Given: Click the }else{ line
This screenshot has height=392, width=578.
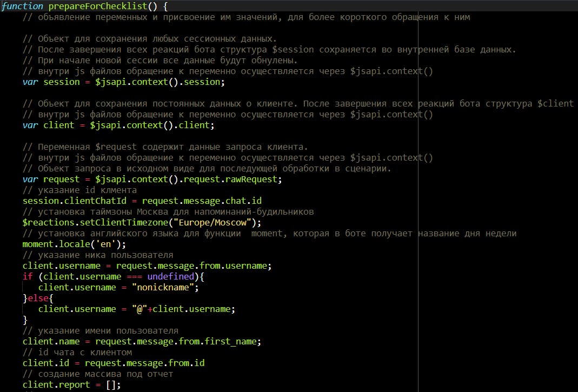Looking at the screenshot, I should [x=38, y=298].
